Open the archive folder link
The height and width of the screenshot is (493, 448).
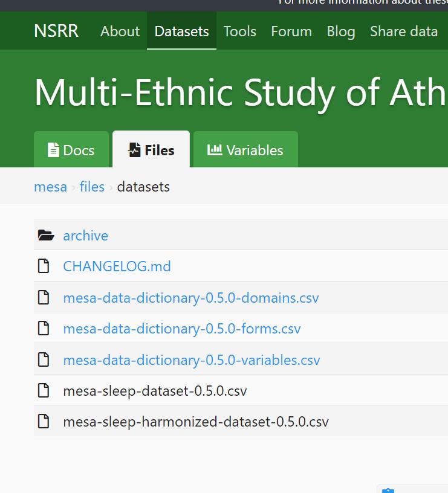pos(85,236)
